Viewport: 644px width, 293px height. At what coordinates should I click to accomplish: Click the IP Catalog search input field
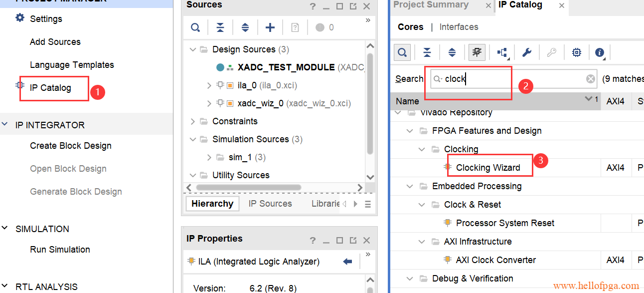coord(513,79)
